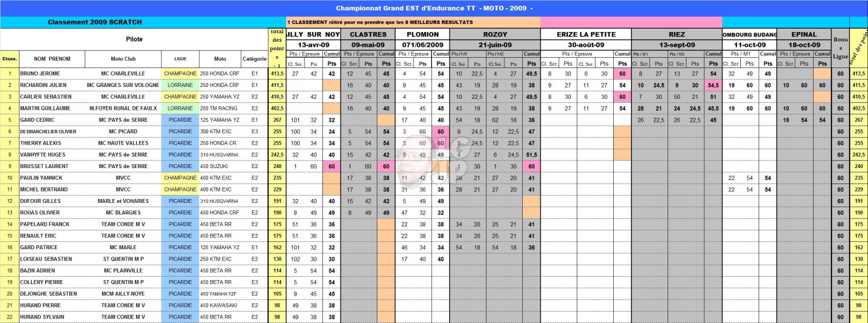Select club cell 'MC BLARGIES'
This screenshot has width=868, height=323.
pos(123,213)
